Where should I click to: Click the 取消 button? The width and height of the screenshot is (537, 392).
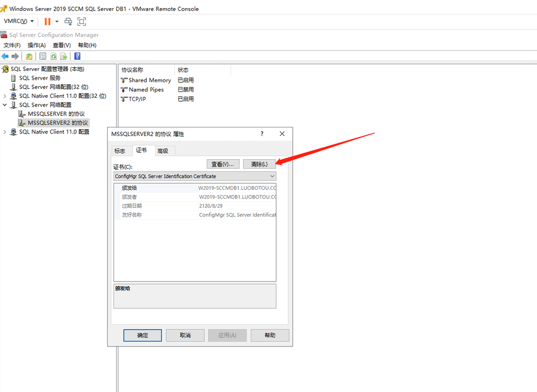[x=185, y=336]
